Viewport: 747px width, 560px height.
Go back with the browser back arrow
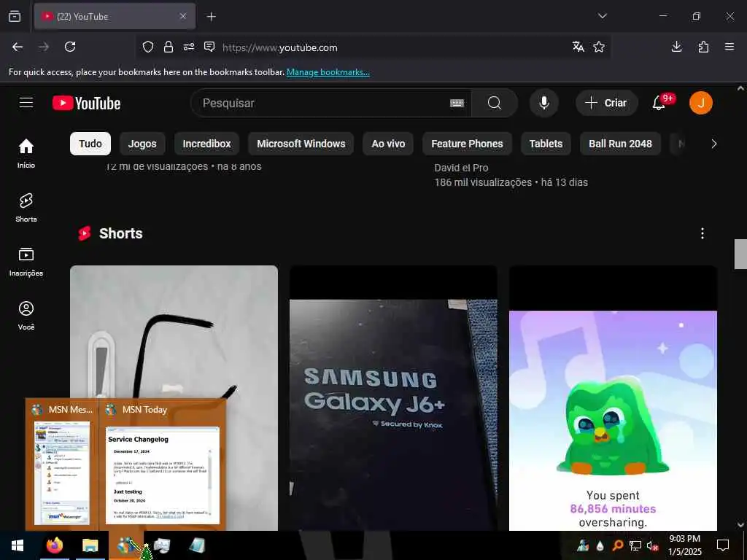18,47
